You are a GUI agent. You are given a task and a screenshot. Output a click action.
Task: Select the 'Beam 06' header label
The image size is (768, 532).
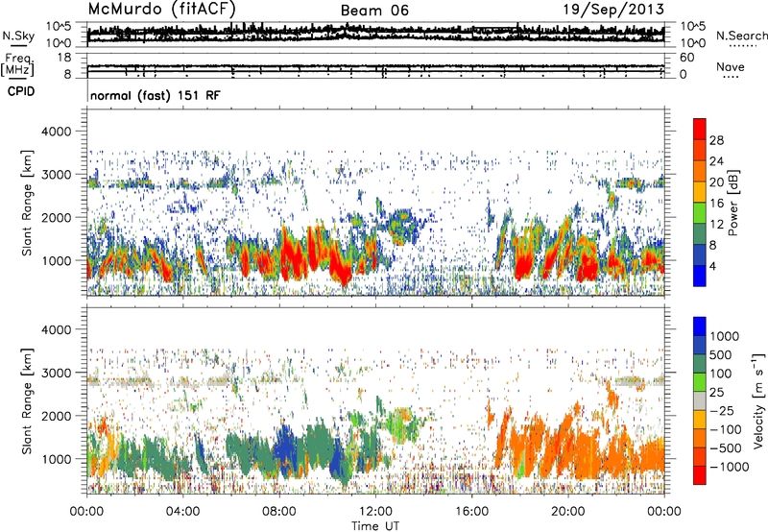click(374, 11)
